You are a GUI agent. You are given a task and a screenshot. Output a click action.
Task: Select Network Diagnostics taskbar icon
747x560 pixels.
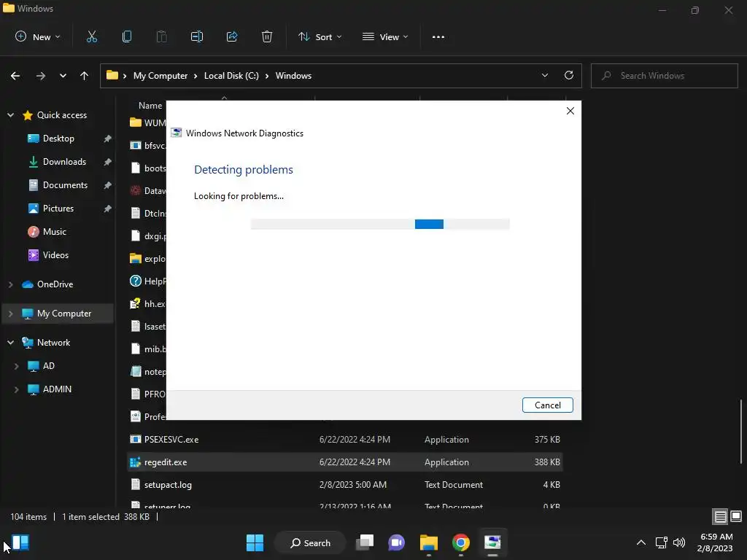492,542
